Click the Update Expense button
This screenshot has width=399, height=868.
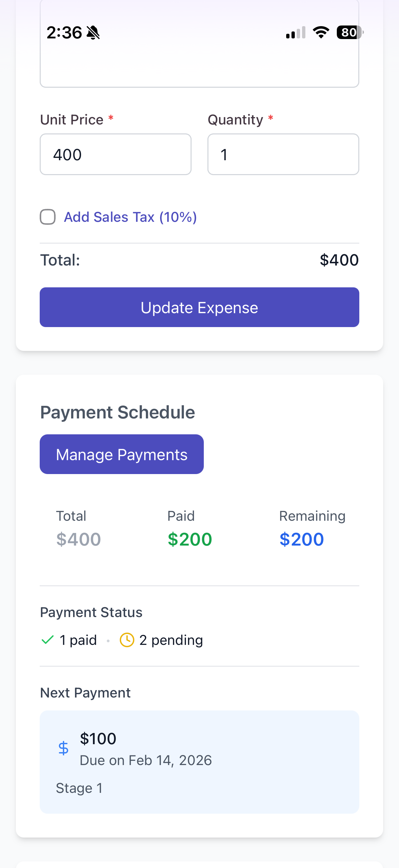click(x=199, y=307)
